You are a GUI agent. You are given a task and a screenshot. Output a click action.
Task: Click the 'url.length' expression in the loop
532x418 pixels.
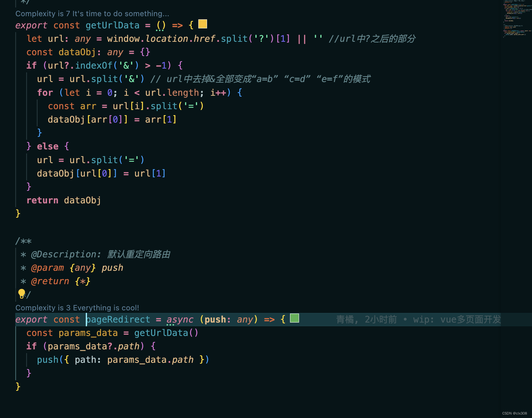point(172,93)
